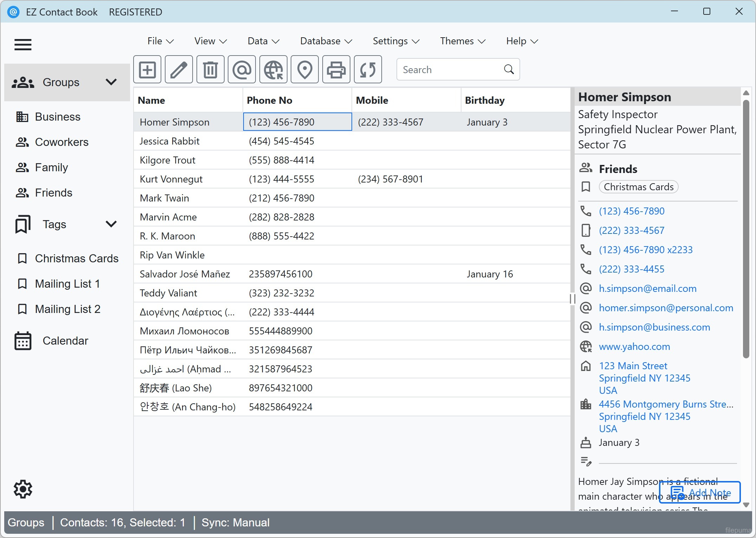Toggle the hamburger sidebar menu
The width and height of the screenshot is (756, 538).
pos(23,45)
